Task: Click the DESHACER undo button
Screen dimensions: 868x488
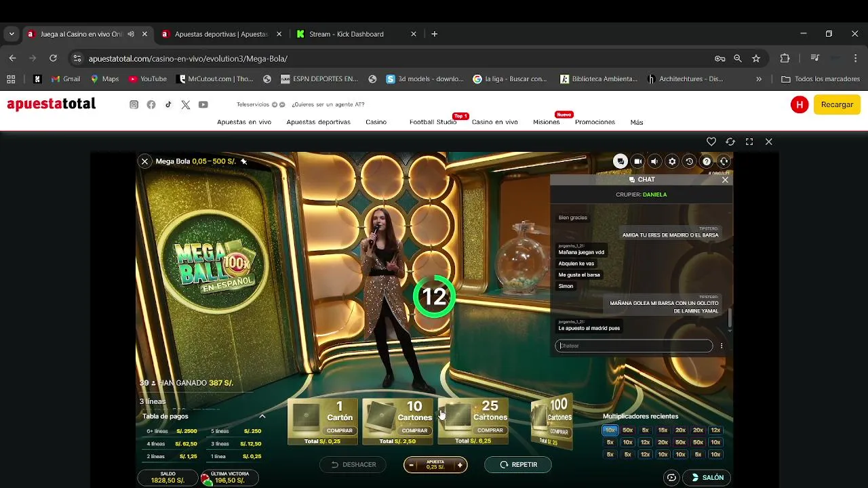Action: [353, 465]
